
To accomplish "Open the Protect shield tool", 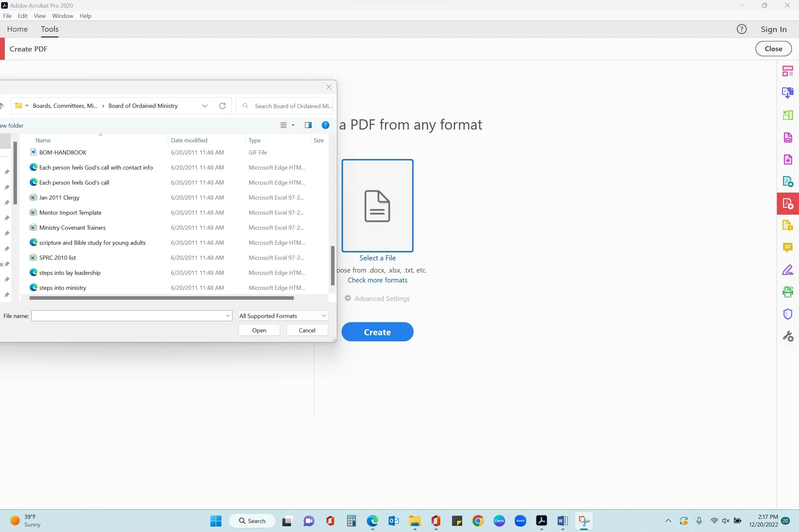I will 787,314.
